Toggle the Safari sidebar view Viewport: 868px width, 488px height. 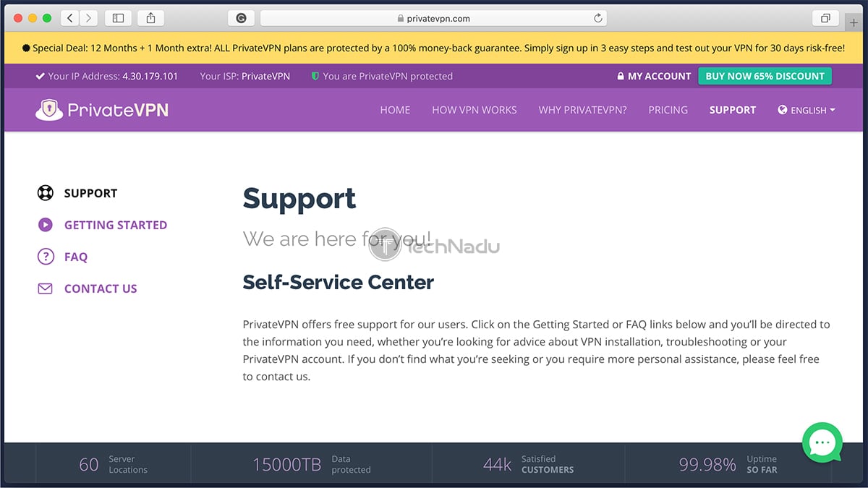coord(117,17)
